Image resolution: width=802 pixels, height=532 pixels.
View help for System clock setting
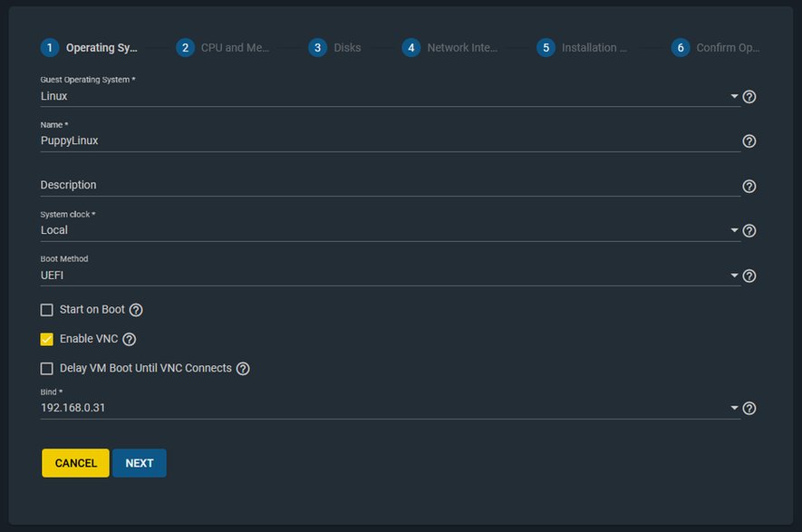pos(749,231)
